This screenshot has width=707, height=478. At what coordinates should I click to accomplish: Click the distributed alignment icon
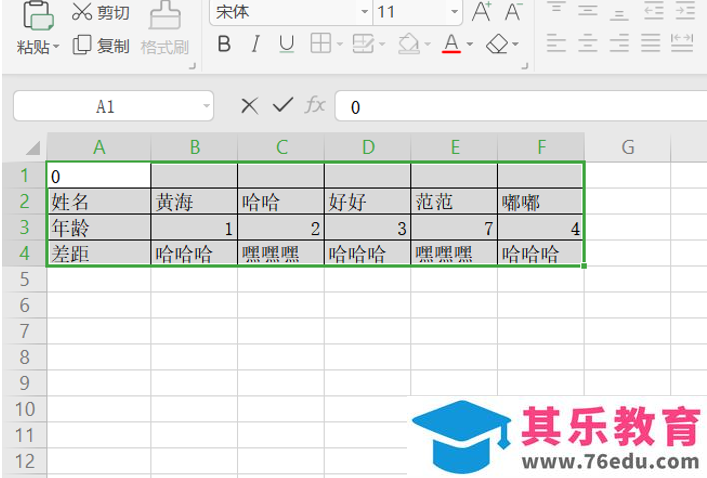click(x=682, y=43)
